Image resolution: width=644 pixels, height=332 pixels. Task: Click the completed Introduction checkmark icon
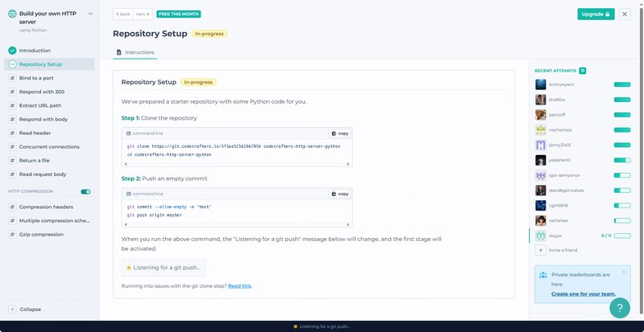point(12,51)
